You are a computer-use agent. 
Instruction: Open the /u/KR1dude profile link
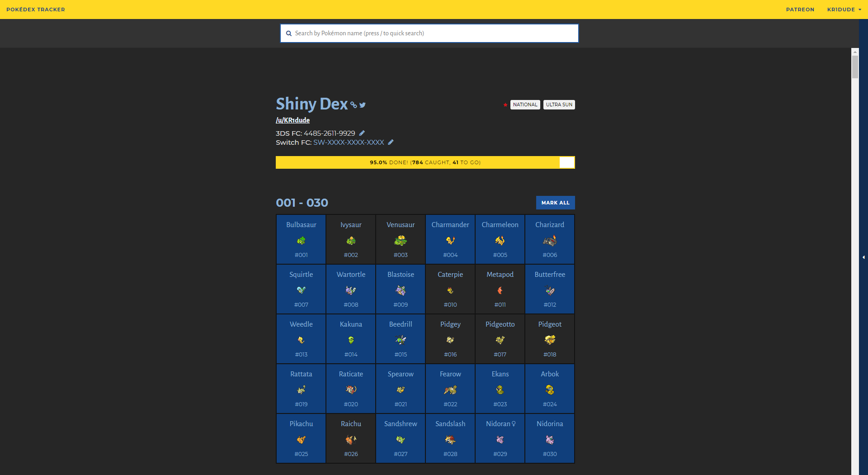pos(293,120)
